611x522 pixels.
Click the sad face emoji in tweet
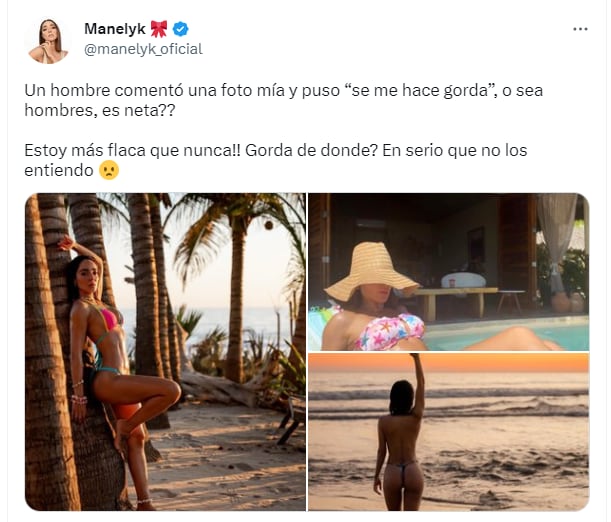(x=109, y=170)
